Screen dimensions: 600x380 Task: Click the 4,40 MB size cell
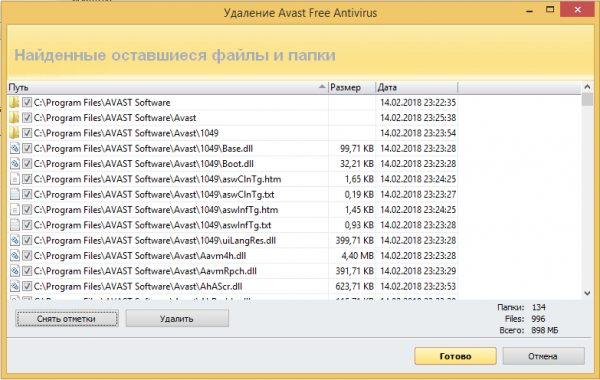(x=352, y=256)
